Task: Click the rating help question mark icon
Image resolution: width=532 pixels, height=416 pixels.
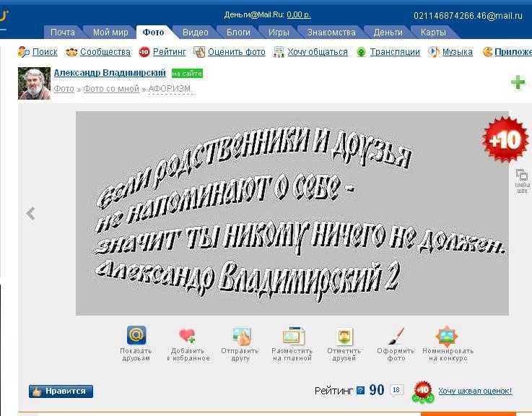Action: pos(361,391)
